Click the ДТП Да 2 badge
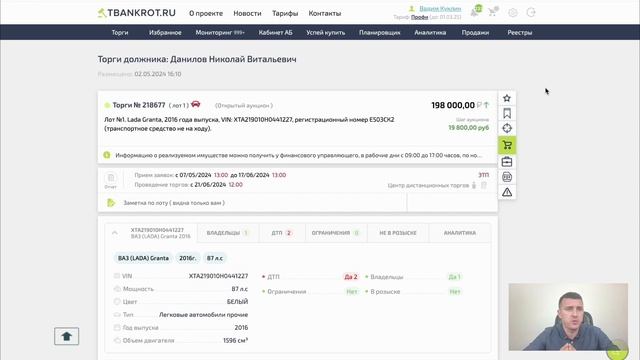This screenshot has width=640, height=360. coord(351,277)
